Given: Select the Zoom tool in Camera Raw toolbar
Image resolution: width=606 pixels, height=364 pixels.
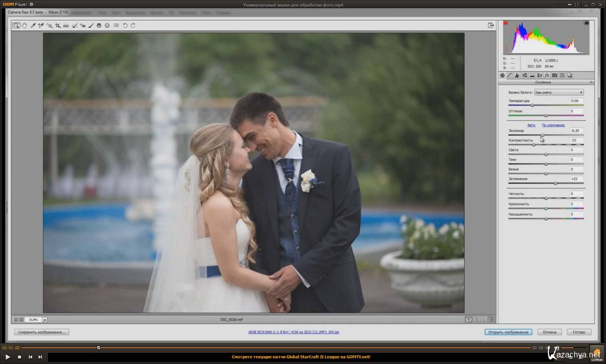Looking at the screenshot, I should tap(16, 25).
